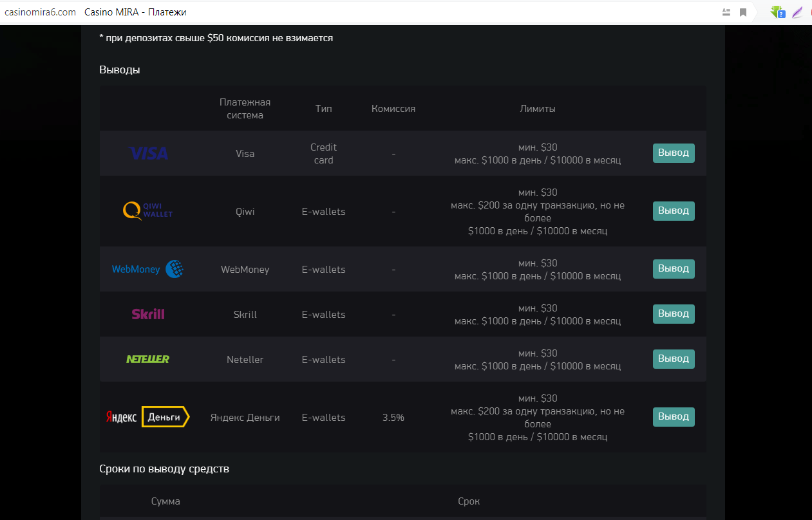
Task: Click the Credit card type cell
Action: pos(324,154)
